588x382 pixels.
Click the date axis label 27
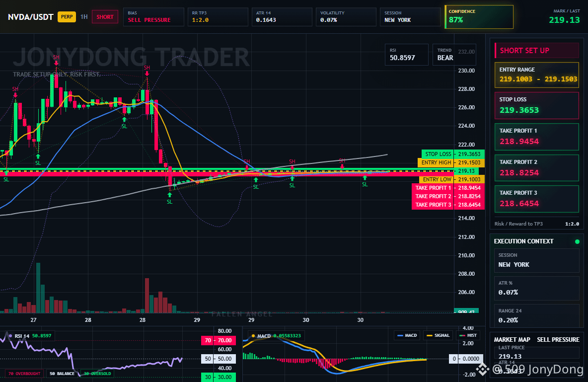tap(33, 320)
